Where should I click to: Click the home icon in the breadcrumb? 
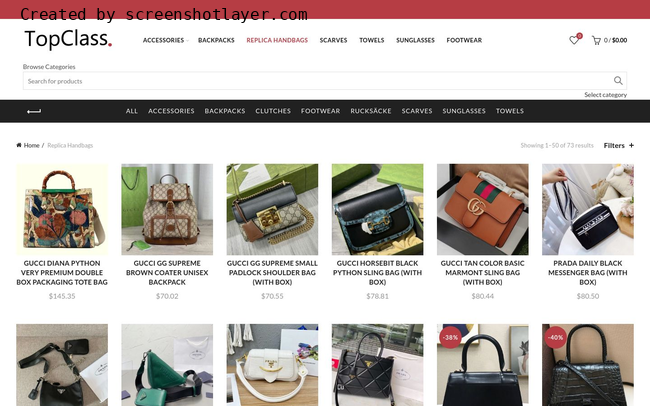[x=19, y=145]
